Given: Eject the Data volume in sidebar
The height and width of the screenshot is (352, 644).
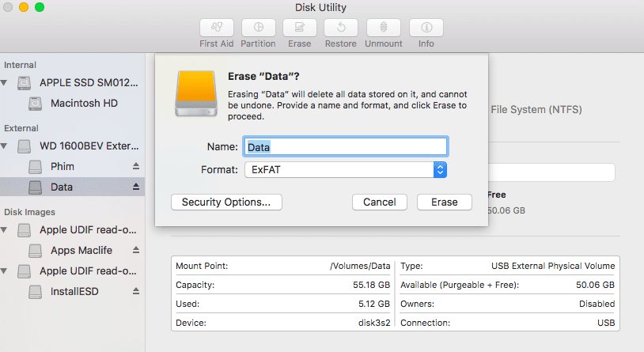Looking at the screenshot, I should (135, 187).
